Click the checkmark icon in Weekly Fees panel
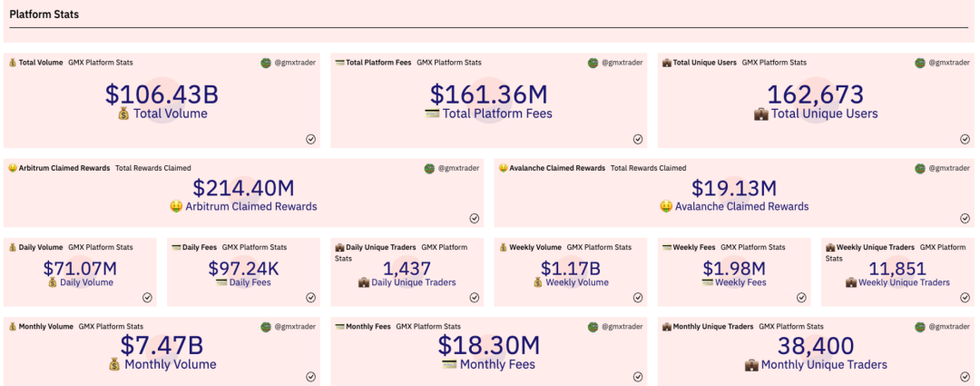This screenshot has height=386, width=980. (801, 297)
